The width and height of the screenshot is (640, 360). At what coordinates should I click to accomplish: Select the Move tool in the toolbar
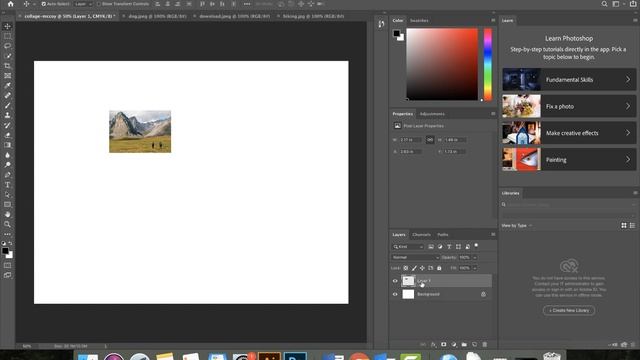point(7,26)
